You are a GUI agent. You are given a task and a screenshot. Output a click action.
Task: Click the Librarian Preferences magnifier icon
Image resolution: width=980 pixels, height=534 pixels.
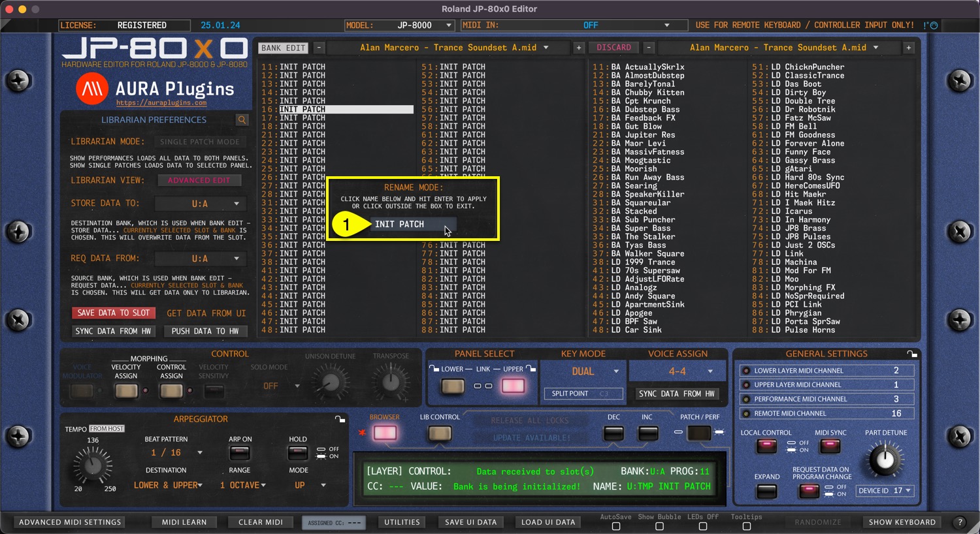click(242, 120)
